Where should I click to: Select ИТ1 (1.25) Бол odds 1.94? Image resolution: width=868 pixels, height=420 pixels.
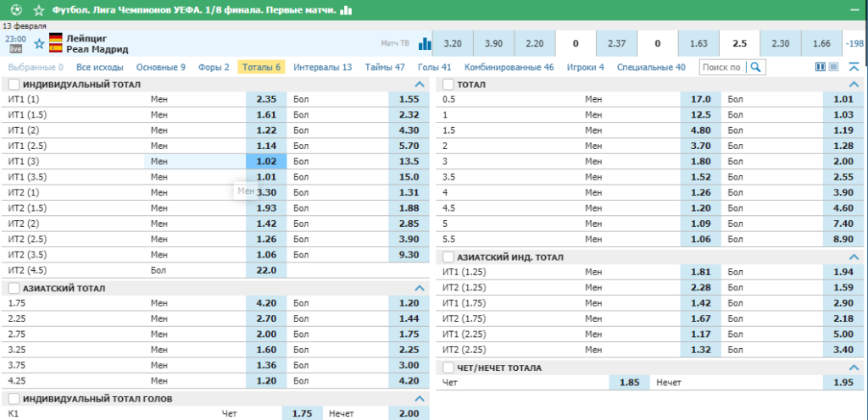[843, 272]
